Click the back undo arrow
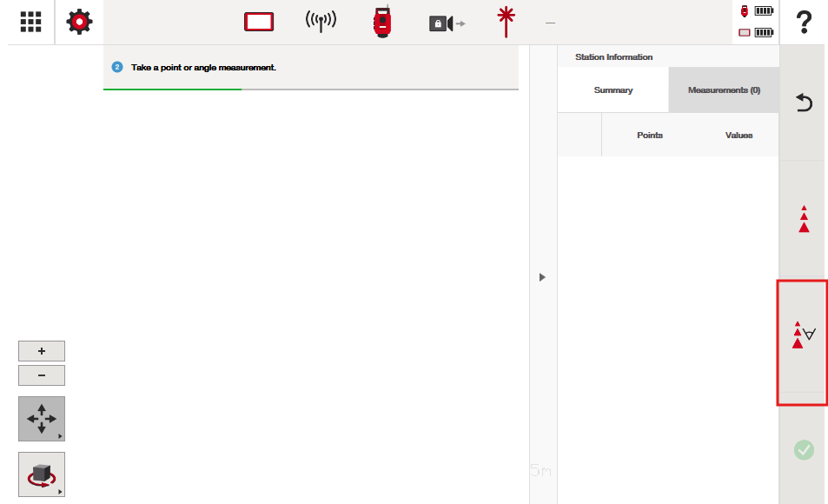828x504 pixels. 804,103
